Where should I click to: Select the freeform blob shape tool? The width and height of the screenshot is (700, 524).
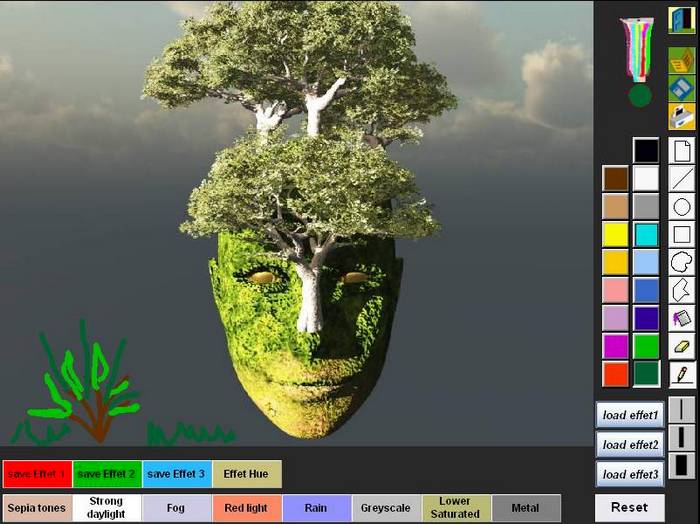682,262
